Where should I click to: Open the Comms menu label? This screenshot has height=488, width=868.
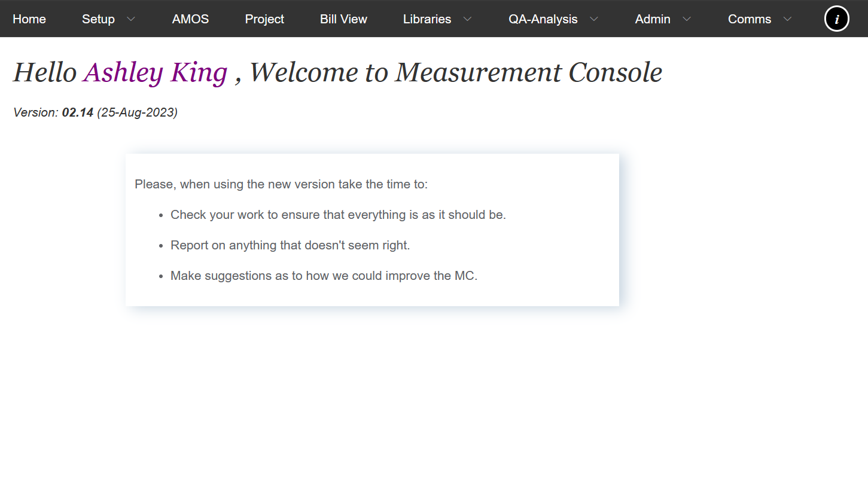[x=749, y=19]
